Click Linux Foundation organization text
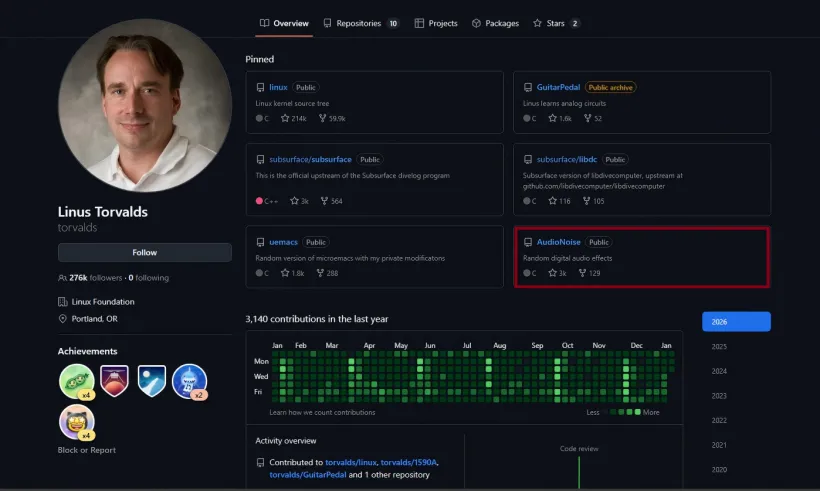The height and width of the screenshot is (491, 820). pyautogui.click(x=103, y=302)
